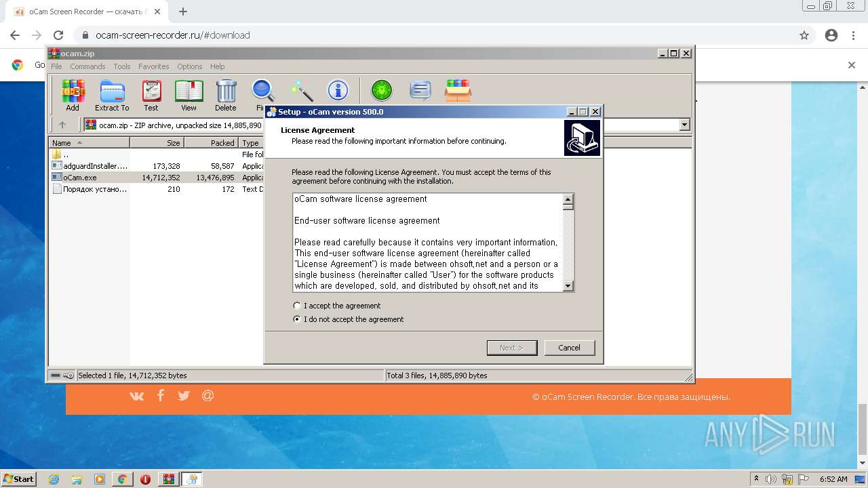This screenshot has width=868, height=488.
Task: Open Chrome's three-dot menu
Action: point(854,35)
